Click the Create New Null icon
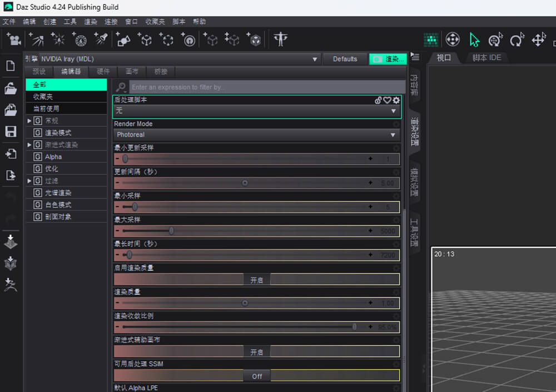 pos(145,39)
